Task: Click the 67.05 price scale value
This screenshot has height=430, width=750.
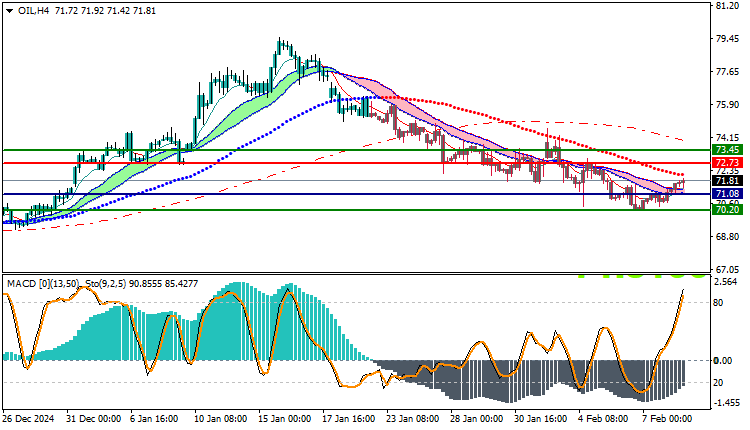Action: pos(728,269)
